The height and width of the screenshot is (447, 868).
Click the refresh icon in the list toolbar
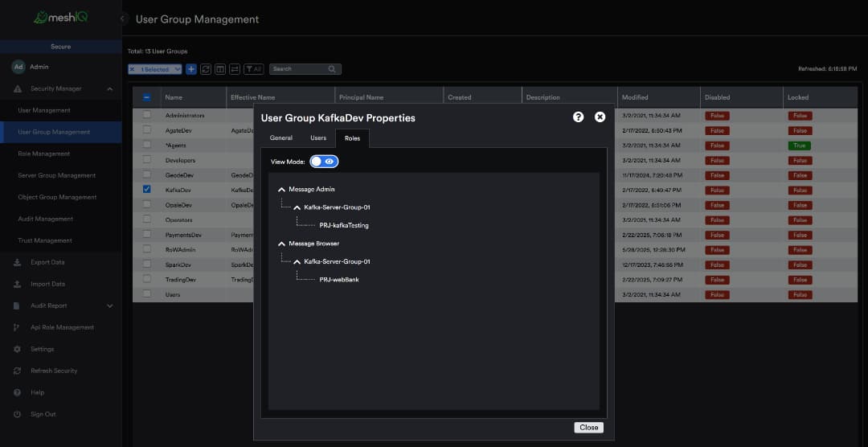click(206, 69)
